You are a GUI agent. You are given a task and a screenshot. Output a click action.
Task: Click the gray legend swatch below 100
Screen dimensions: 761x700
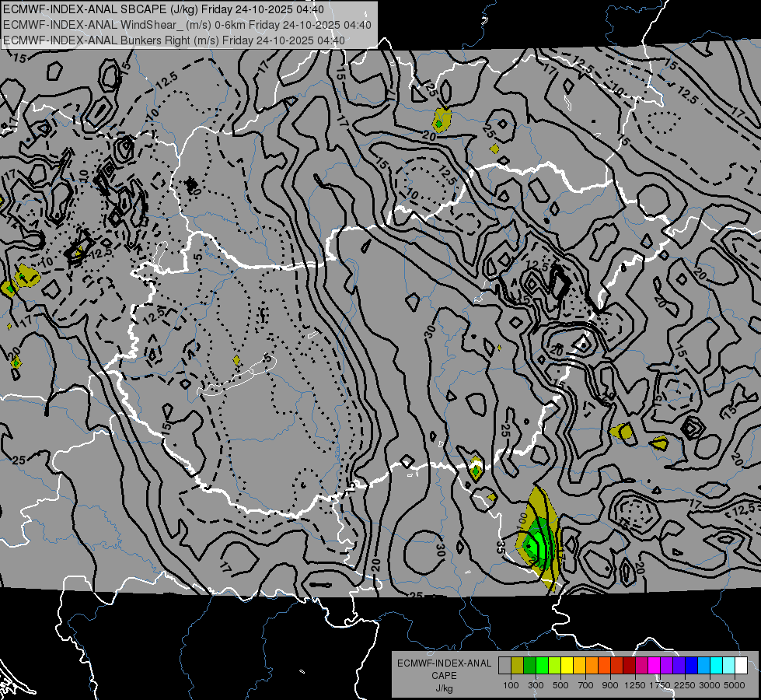click(504, 665)
